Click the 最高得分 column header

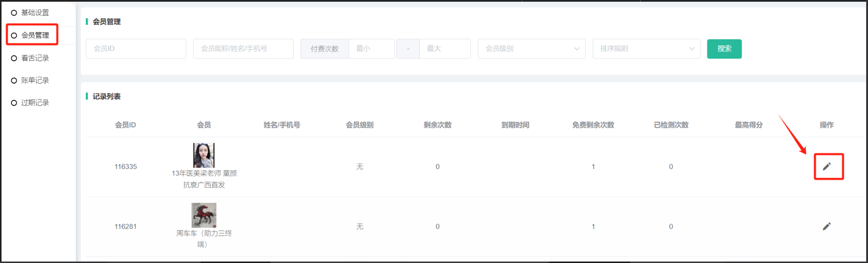tap(748, 125)
